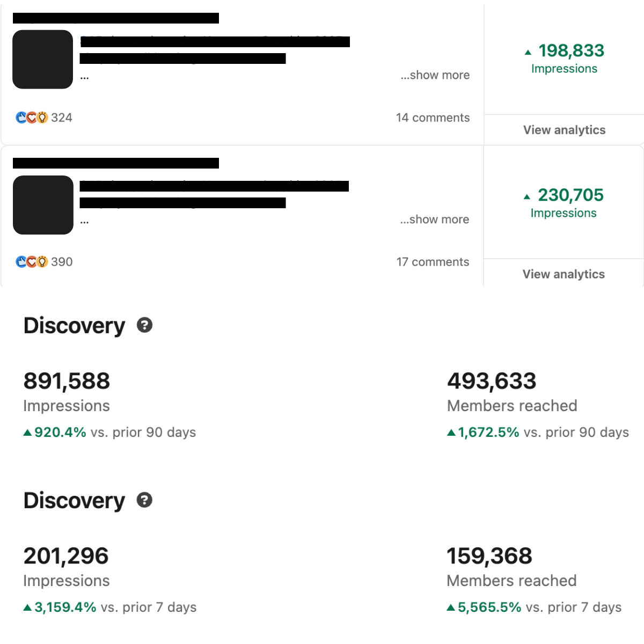644x644 pixels.
Task: Click green up-arrow icon beside 230,705
Action: [x=527, y=196]
